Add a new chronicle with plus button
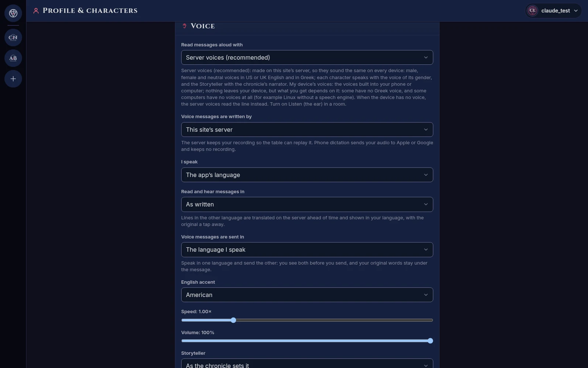 pos(13,79)
